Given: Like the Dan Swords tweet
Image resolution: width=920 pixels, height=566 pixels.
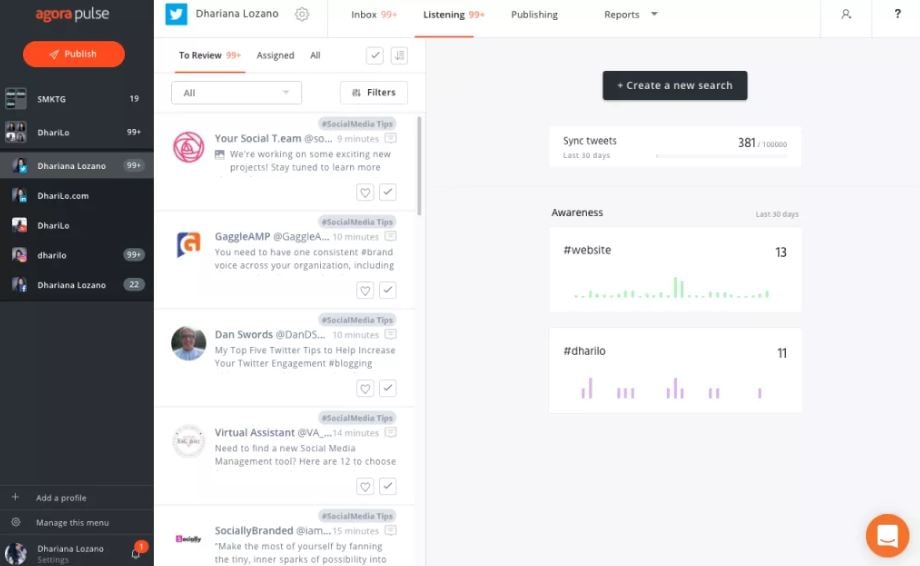Looking at the screenshot, I should point(365,388).
